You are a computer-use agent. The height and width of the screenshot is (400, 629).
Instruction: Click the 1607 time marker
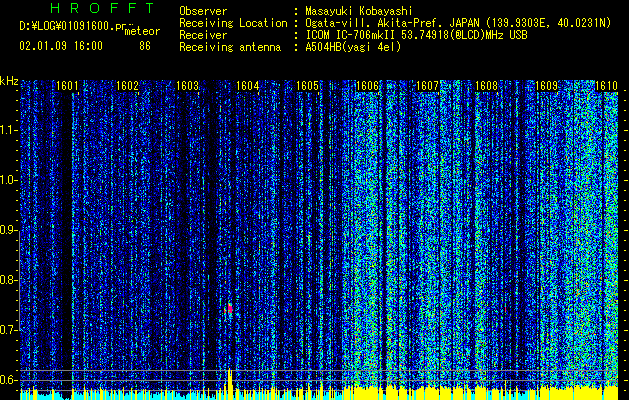tap(428, 86)
